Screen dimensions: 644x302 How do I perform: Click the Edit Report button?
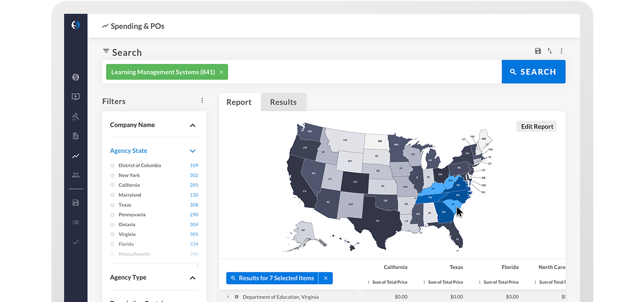537,127
